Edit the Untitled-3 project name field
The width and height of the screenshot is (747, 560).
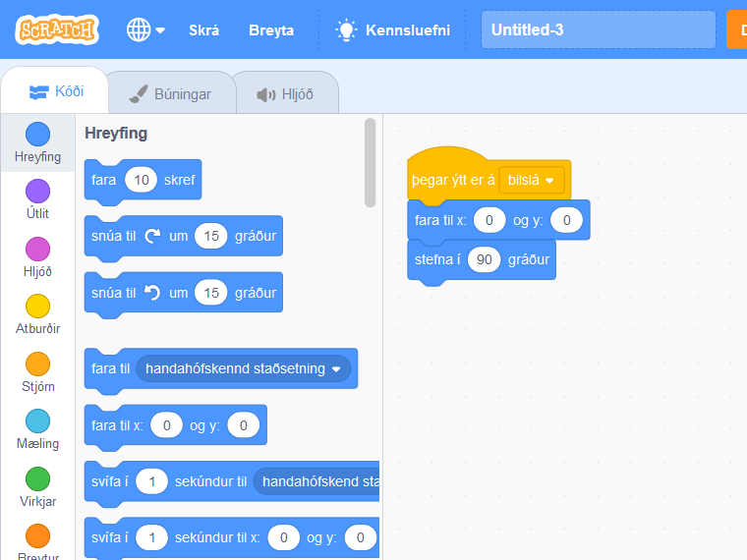(x=598, y=29)
